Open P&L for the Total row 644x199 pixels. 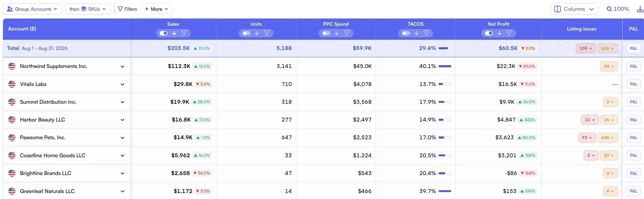click(x=634, y=48)
